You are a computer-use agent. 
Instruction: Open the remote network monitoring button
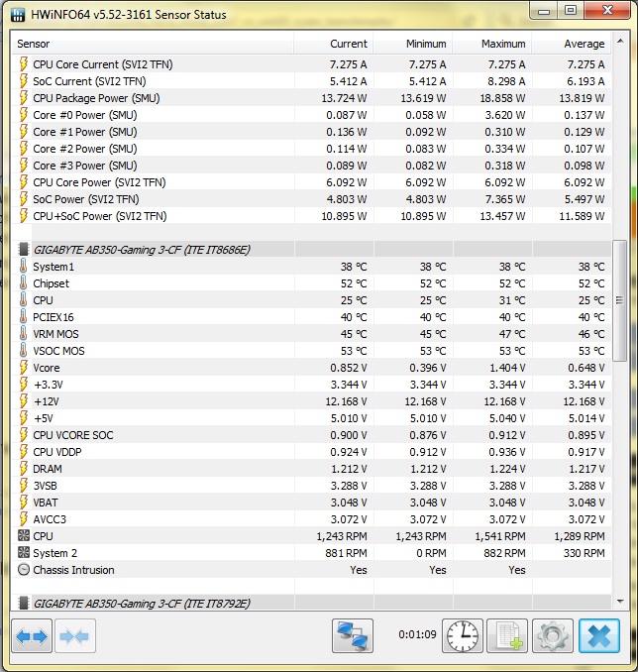click(353, 635)
